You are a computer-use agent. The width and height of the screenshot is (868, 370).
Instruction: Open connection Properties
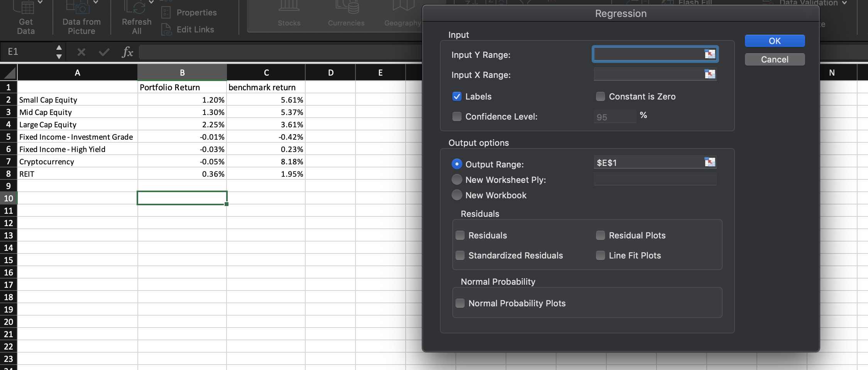[190, 12]
